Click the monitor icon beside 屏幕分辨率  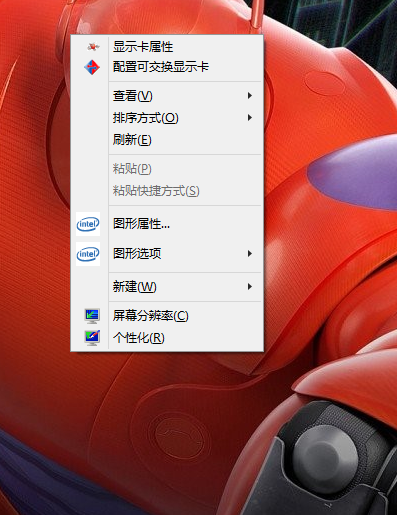[x=92, y=316]
